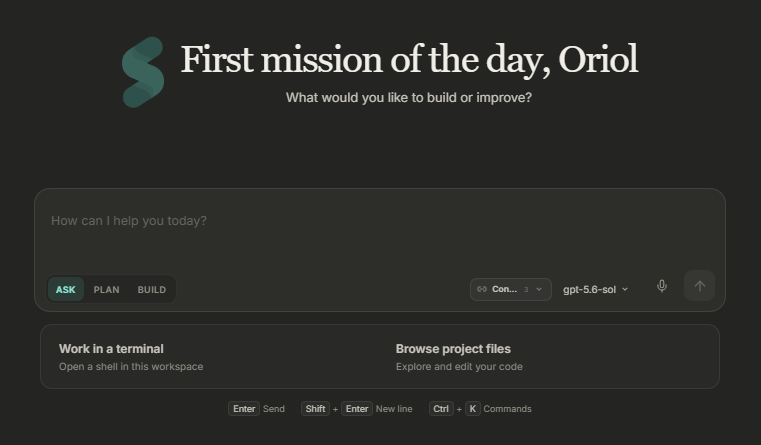Open the gpt-5.6-sol model selector
Viewport: 761px width, 445px height.
point(596,289)
